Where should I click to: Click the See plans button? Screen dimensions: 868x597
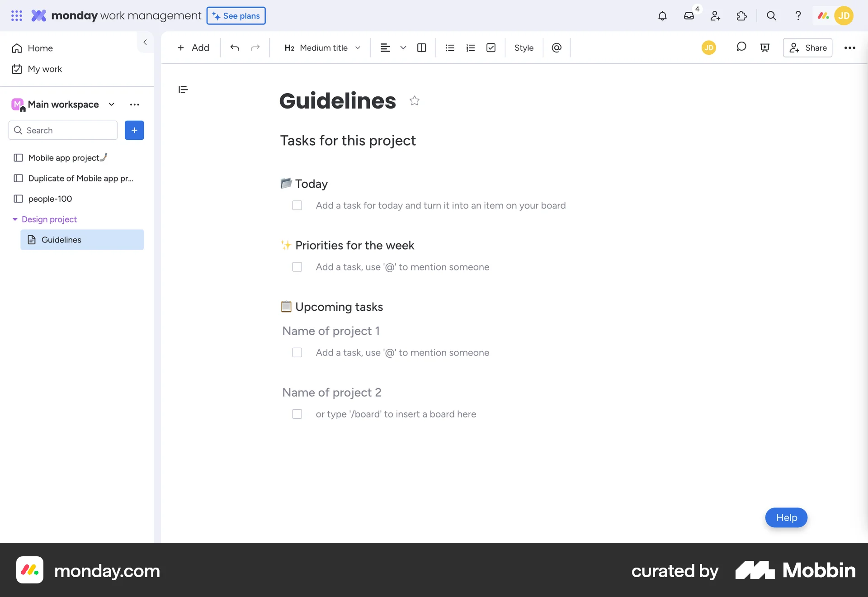tap(236, 16)
